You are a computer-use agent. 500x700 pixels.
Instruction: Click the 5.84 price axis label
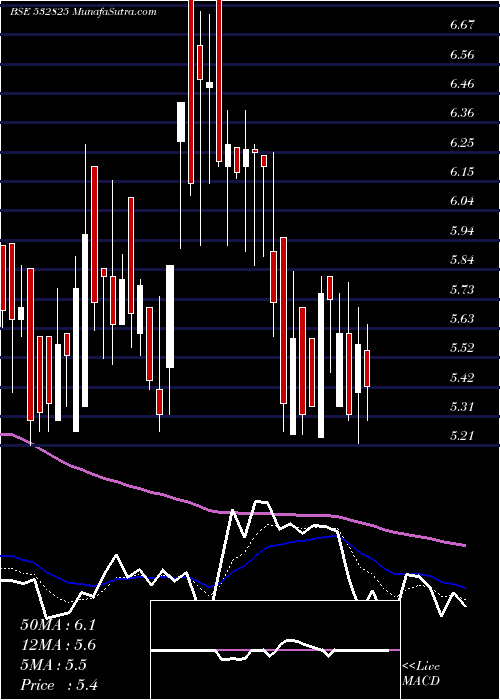pos(461,259)
